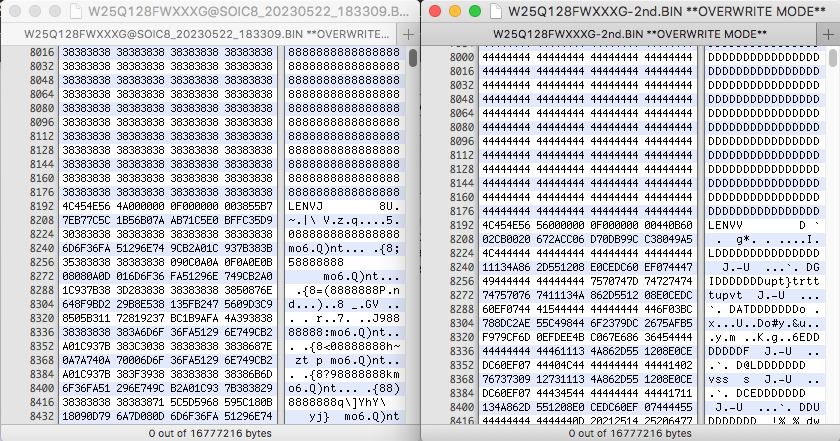Click hex C38049A5 in right window

click(x=669, y=239)
